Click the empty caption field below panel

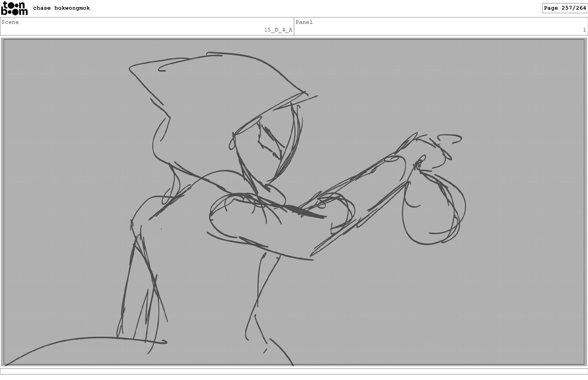294,371
